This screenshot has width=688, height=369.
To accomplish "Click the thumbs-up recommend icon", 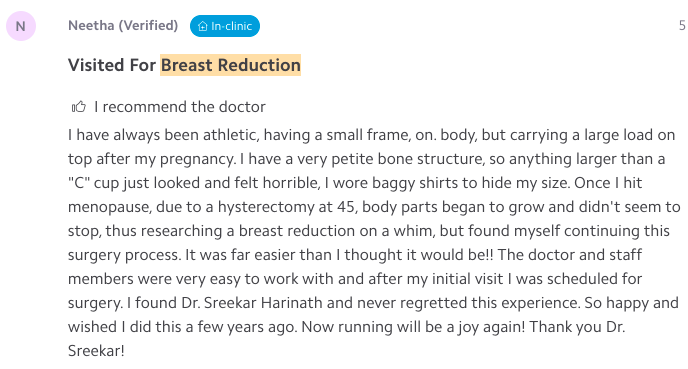I will click(x=79, y=107).
